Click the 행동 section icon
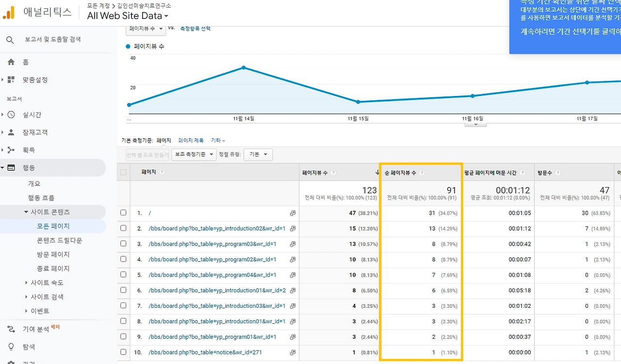 [x=11, y=168]
